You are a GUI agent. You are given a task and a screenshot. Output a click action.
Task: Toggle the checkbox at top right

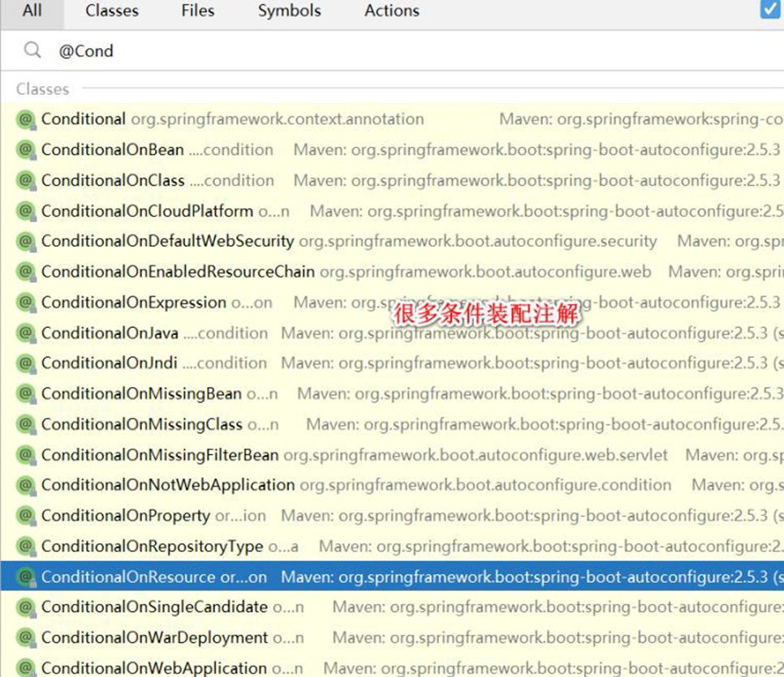tap(769, 10)
